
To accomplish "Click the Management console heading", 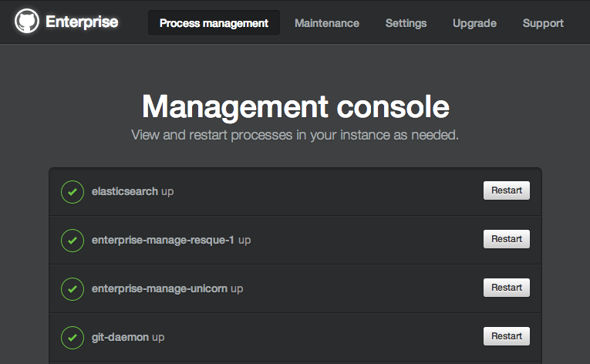I will [x=295, y=106].
